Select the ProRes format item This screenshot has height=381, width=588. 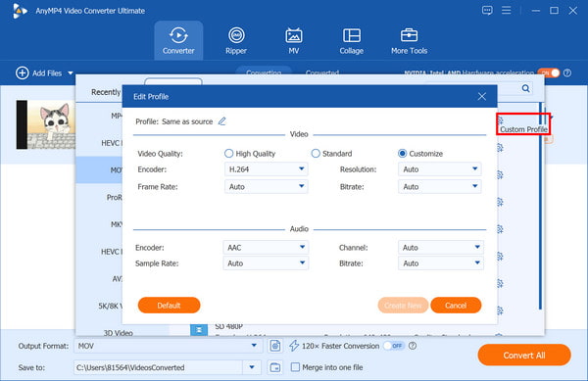coord(99,197)
